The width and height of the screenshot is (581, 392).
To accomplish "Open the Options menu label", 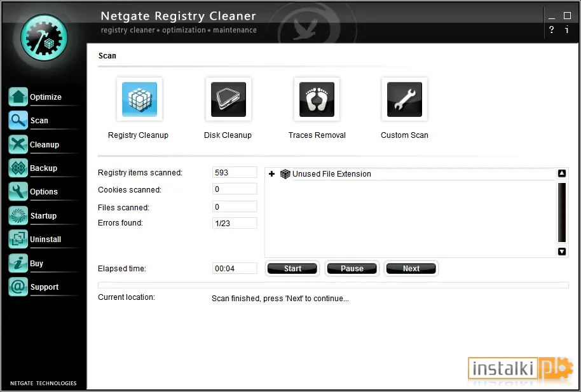I will [x=44, y=192].
